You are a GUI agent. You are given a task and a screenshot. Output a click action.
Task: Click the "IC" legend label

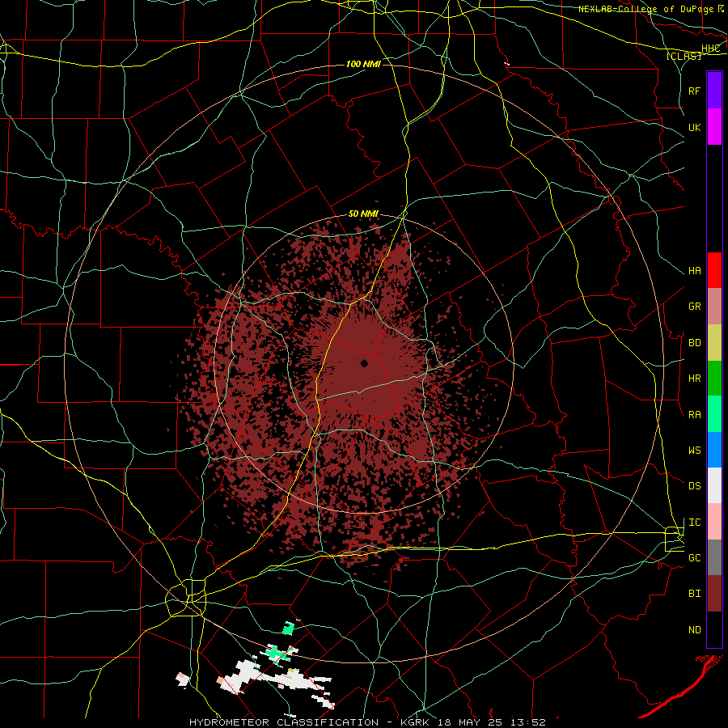(x=694, y=522)
